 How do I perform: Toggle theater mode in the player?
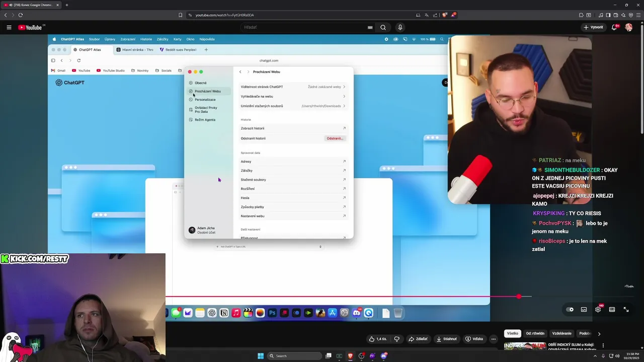tap(612, 309)
